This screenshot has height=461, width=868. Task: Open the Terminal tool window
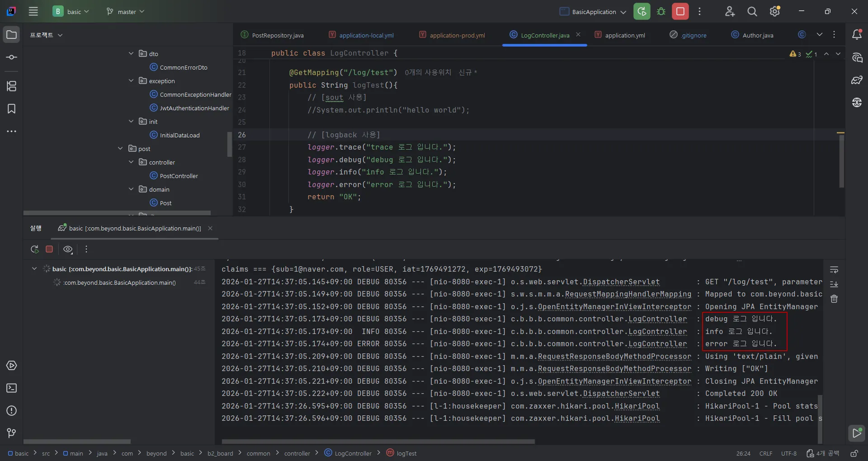[12, 388]
